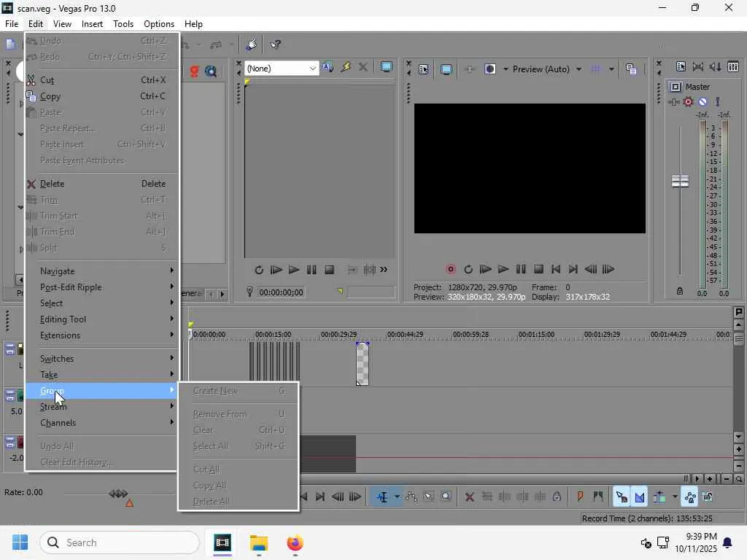Open the split screen view dropdown arrow
The image size is (747, 560).
pyautogui.click(x=506, y=69)
